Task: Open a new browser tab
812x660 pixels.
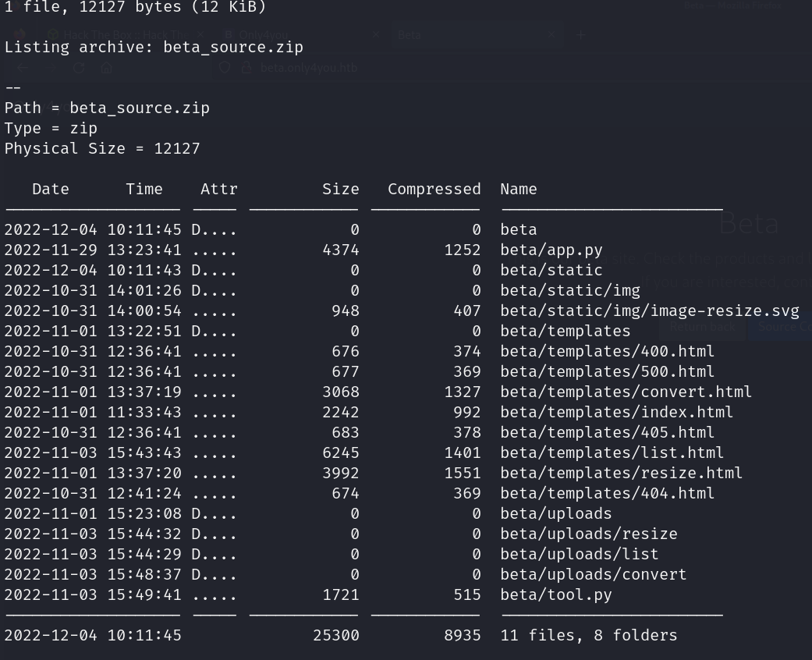Action: pos(581,35)
